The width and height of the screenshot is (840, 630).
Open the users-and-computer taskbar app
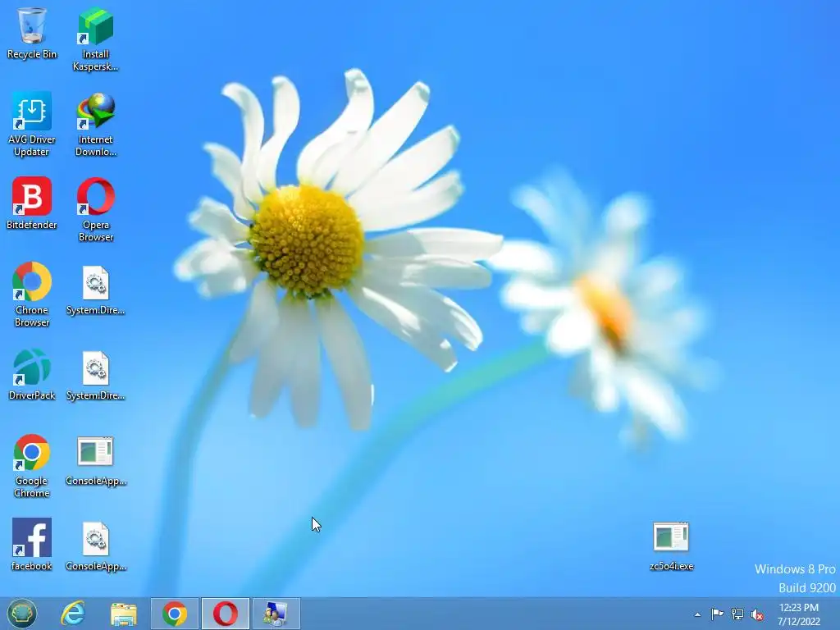[276, 614]
